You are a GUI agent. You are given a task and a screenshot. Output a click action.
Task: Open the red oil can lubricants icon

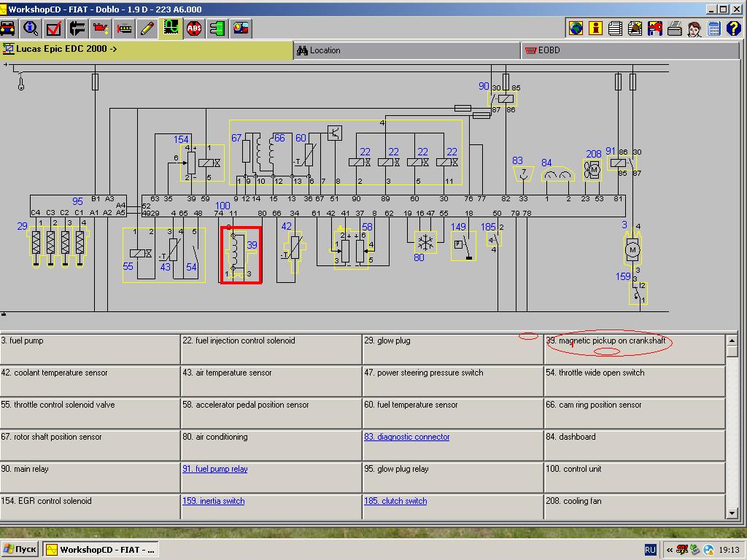[101, 28]
